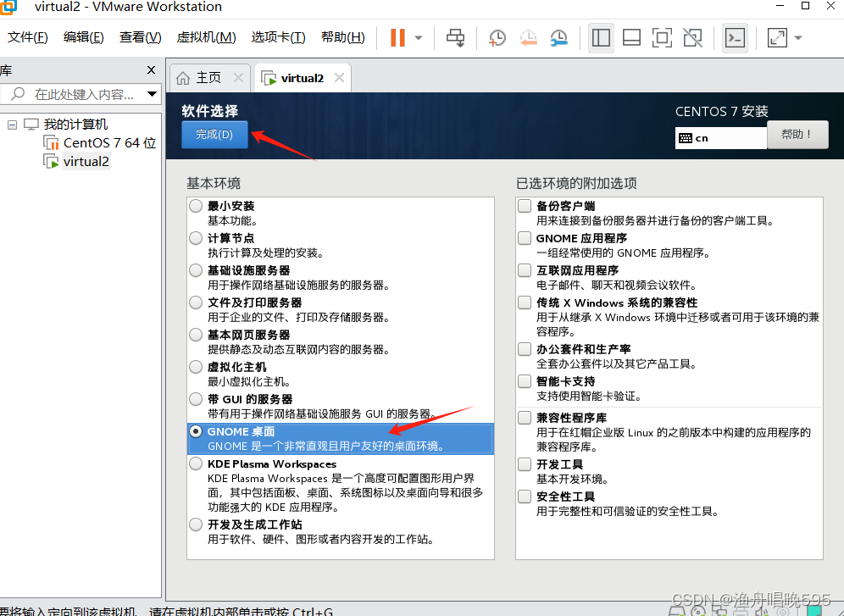Viewport: 844px width, 616px height.
Task: Switch to the virtual2 tab
Action: (x=302, y=78)
